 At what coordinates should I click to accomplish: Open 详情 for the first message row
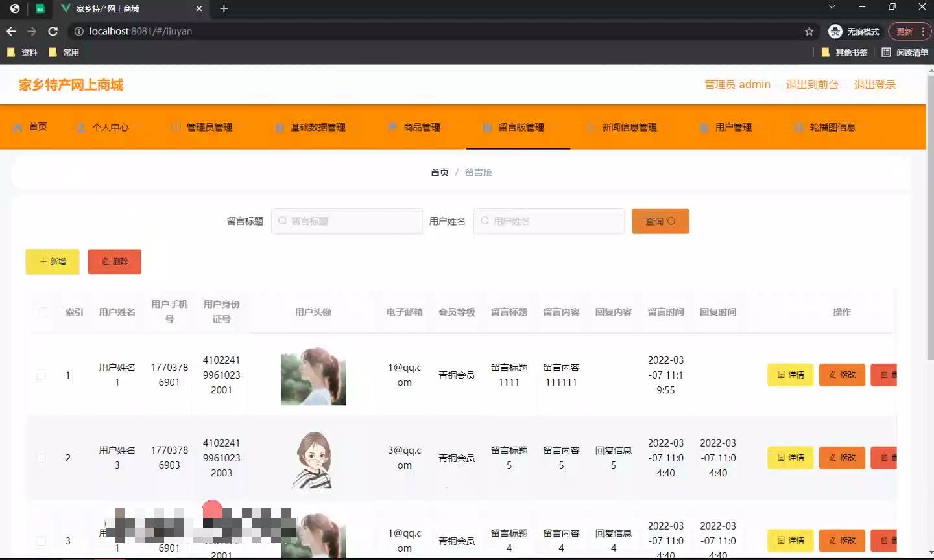pos(790,375)
